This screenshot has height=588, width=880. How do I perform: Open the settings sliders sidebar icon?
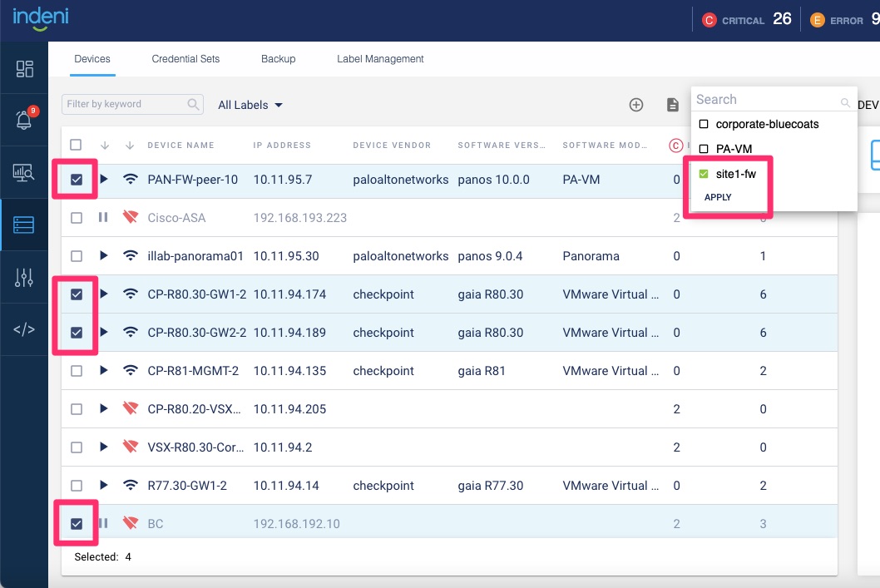pos(24,278)
